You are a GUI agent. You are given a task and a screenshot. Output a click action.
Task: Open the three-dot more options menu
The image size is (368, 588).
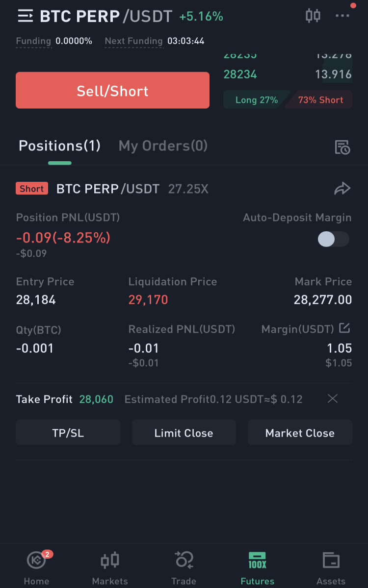pos(342,16)
